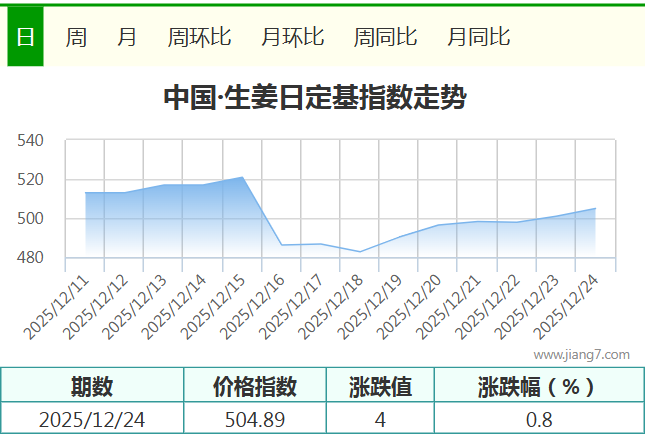Switch to the 周 (weekly) tab

click(x=76, y=37)
